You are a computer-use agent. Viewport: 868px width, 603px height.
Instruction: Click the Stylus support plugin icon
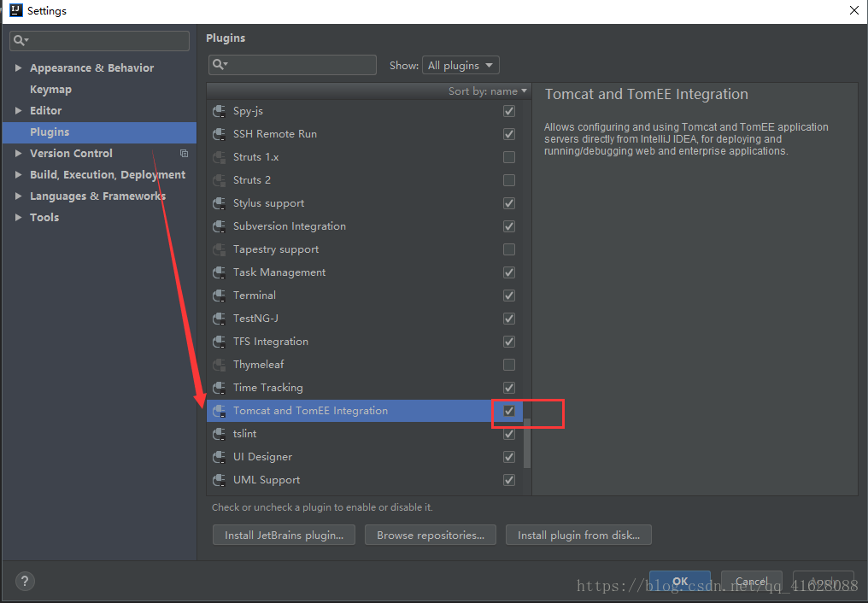point(220,203)
